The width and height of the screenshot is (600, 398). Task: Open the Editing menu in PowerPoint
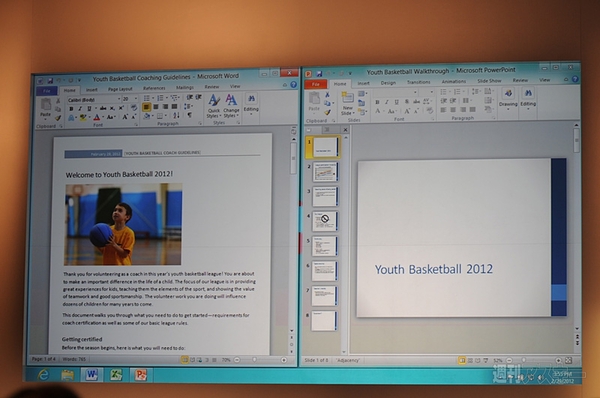pyautogui.click(x=528, y=99)
